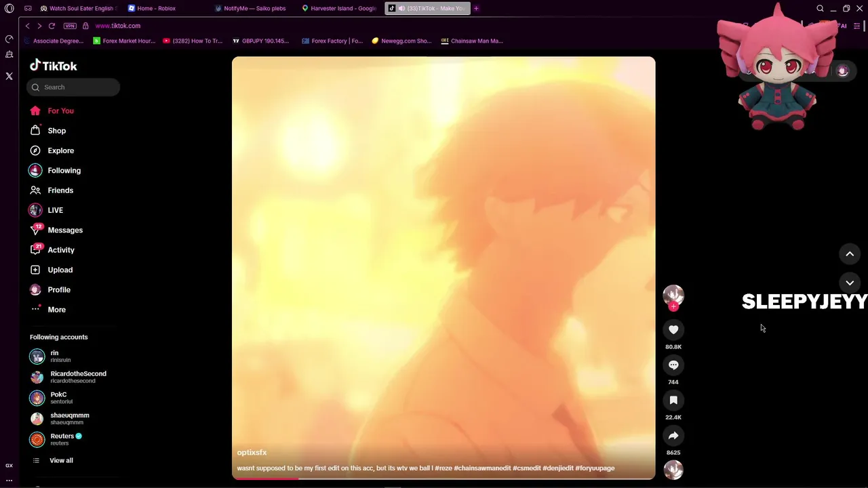Open comments with speech bubble icon
This screenshot has height=488, width=868.
coord(673,365)
